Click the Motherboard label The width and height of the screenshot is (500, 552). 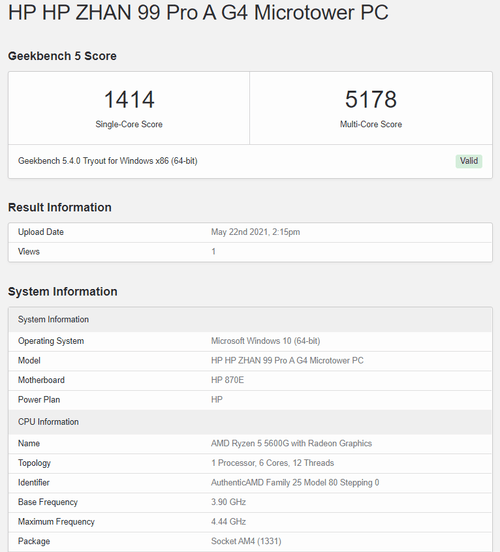tap(41, 380)
